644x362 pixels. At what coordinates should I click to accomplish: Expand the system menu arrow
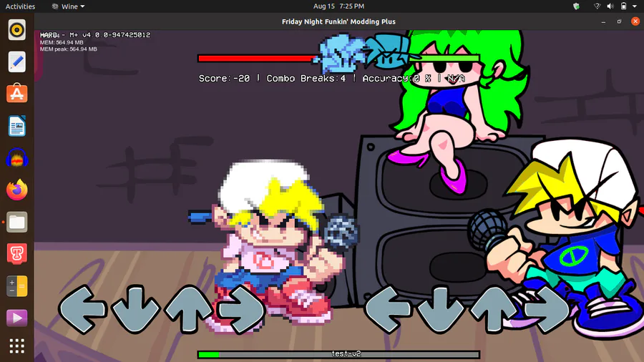pyautogui.click(x=635, y=6)
